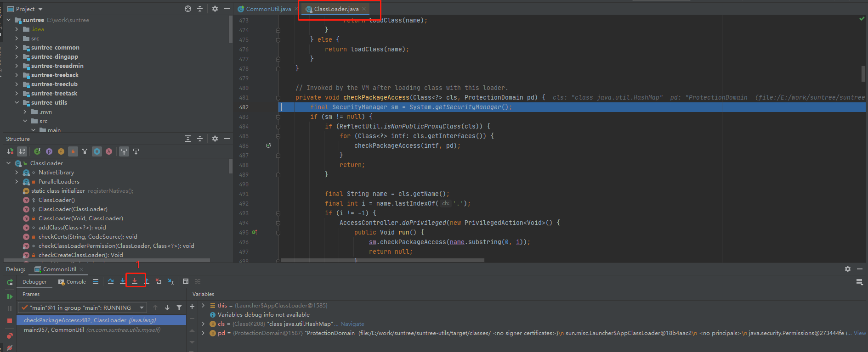
Task: Click Structure panel vertical scrollbar
Action: coord(230,166)
